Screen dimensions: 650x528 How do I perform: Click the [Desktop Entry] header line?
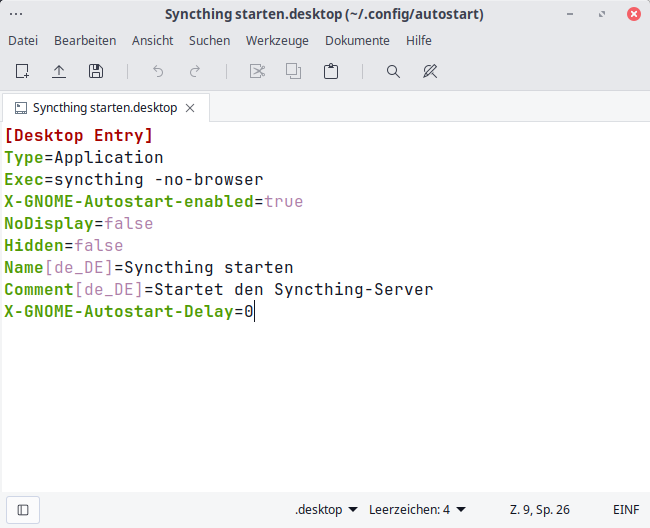click(79, 136)
